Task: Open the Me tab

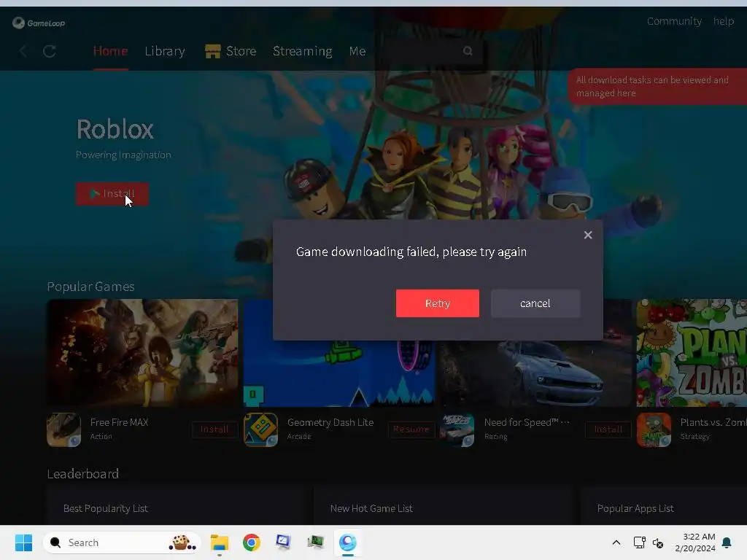Action: coord(357,51)
